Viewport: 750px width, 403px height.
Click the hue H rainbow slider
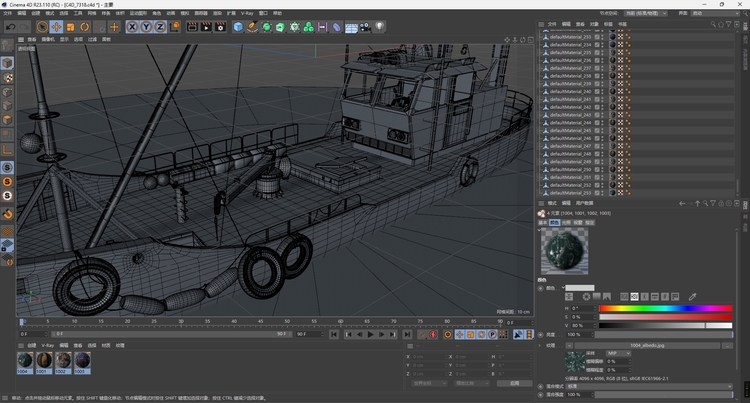(x=665, y=308)
